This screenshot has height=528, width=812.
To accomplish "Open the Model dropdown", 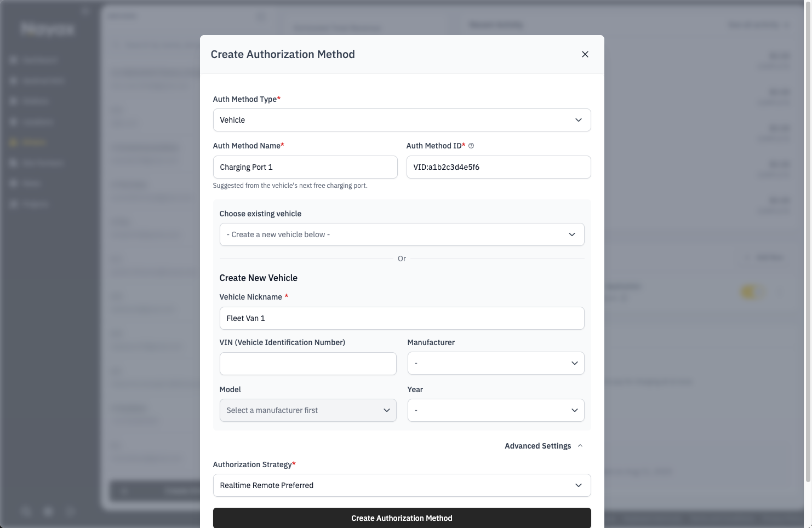I will coord(308,410).
